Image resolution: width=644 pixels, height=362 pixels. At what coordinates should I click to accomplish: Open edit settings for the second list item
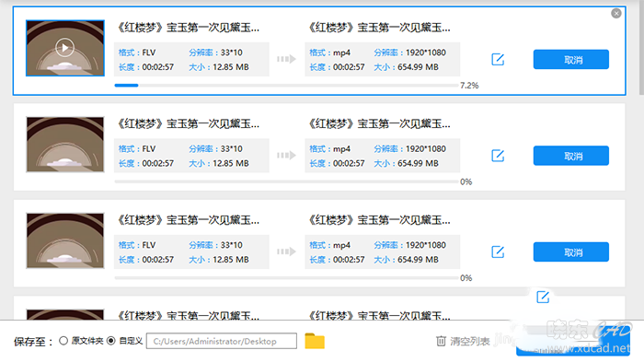pos(498,156)
